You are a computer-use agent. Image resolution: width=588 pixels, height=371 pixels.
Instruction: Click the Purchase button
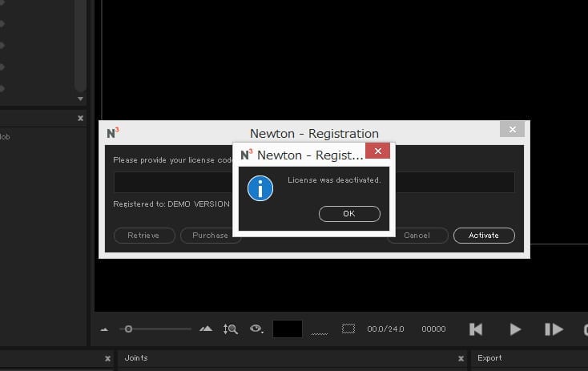(x=210, y=236)
